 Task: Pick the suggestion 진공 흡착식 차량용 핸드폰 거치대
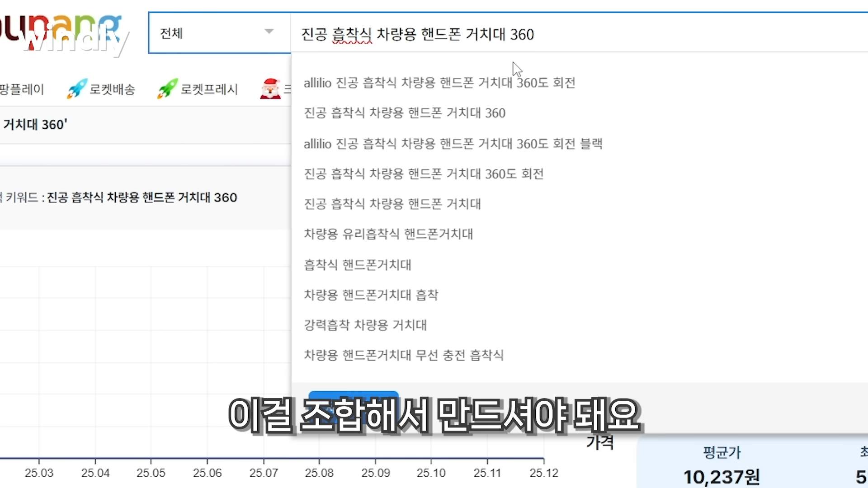tap(392, 204)
